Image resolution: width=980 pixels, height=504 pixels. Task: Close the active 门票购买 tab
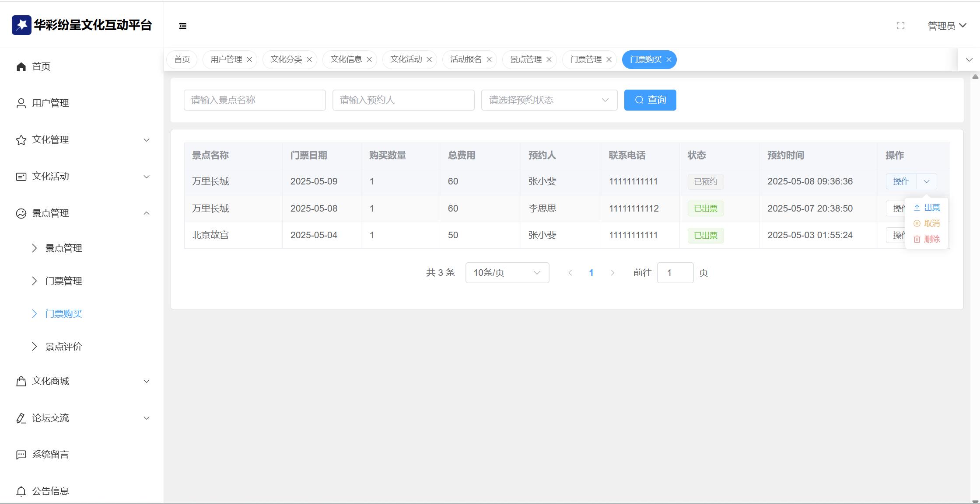[x=669, y=60]
